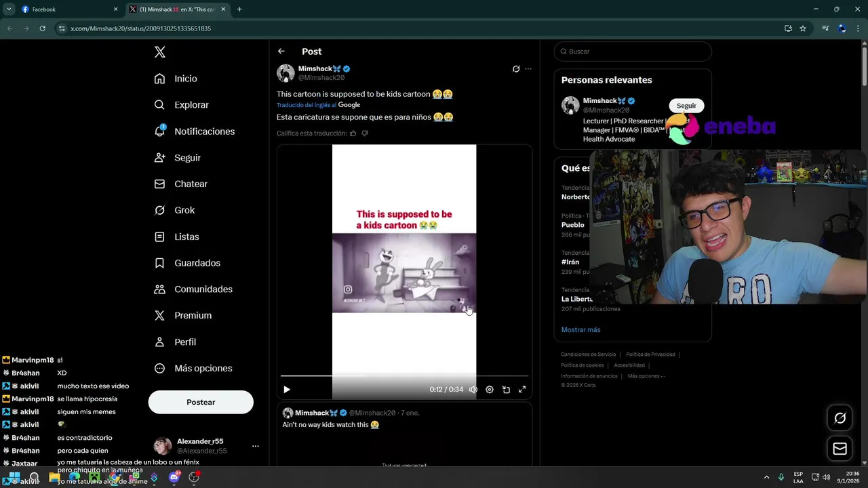
Task: Expand Más opciones in the sidebar
Action: 194,368
